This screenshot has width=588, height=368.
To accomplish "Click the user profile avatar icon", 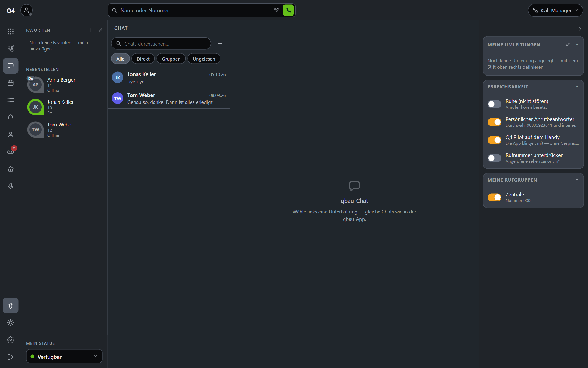I will pyautogui.click(x=26, y=10).
